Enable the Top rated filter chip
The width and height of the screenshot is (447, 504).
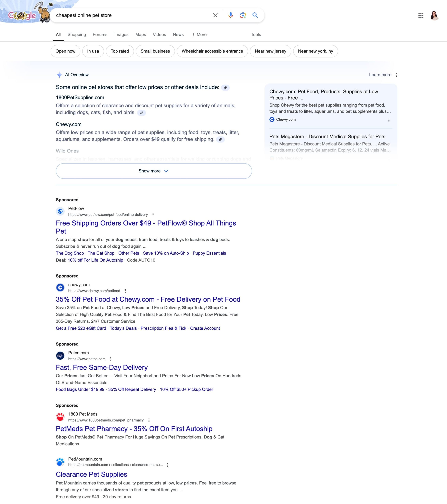coord(120,51)
